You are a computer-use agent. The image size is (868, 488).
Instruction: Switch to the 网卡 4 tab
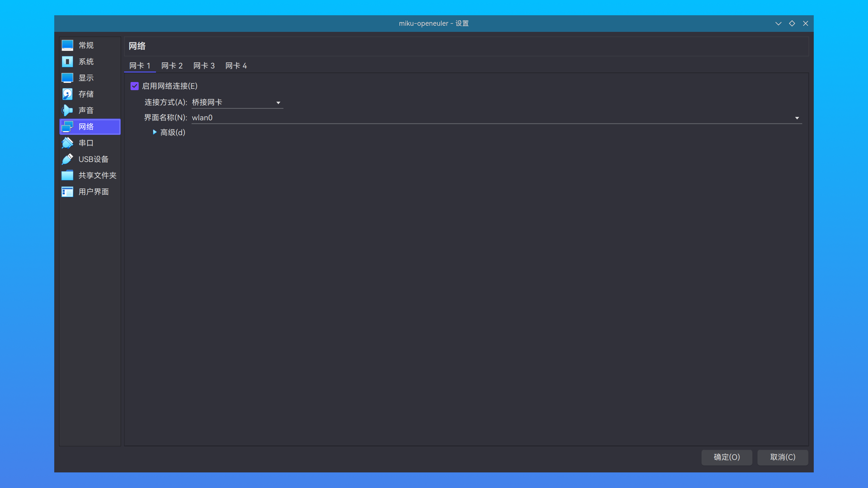(236, 66)
